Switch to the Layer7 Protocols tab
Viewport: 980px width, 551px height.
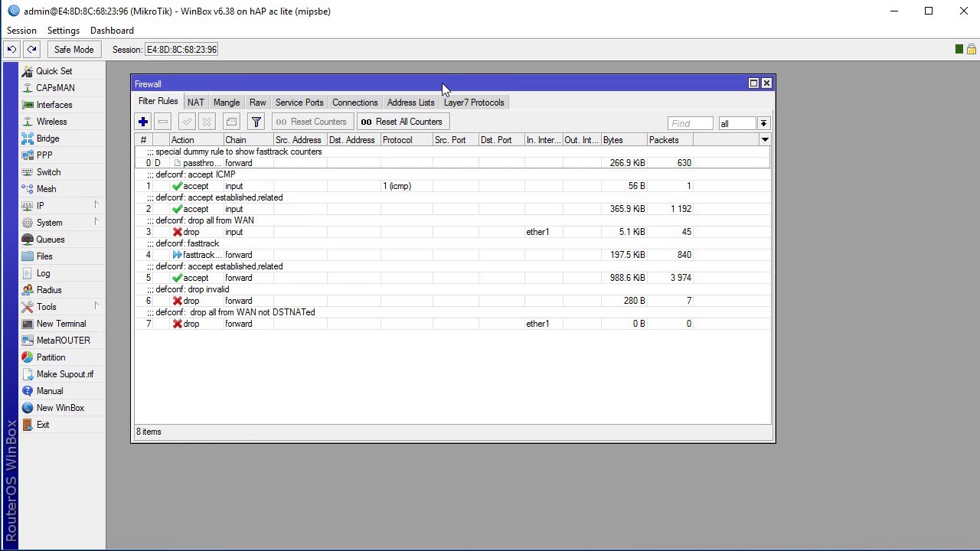tap(474, 103)
